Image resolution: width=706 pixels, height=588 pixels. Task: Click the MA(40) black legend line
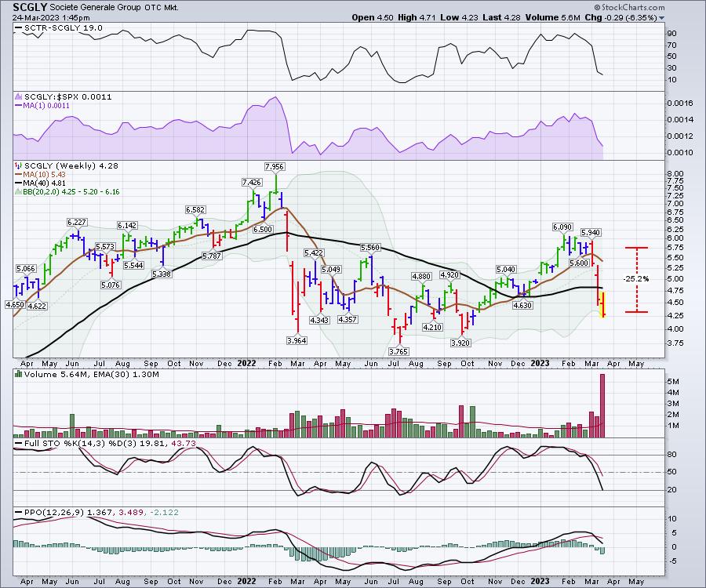[x=19, y=181]
